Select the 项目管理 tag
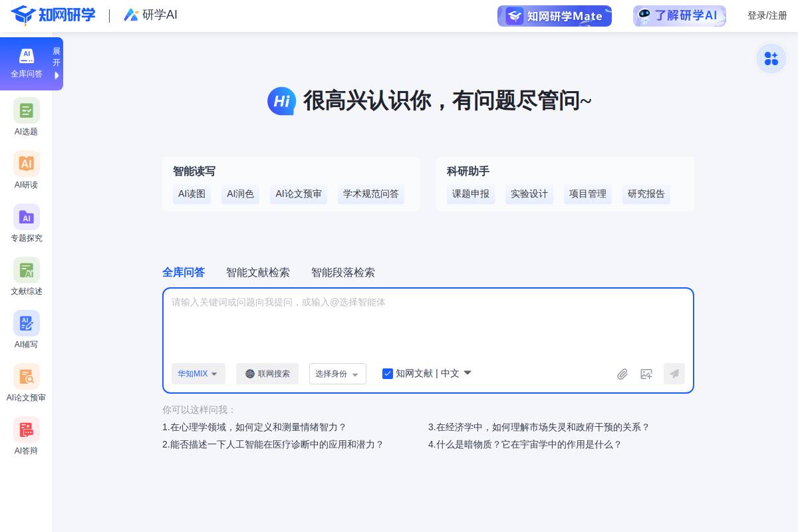Image resolution: width=798 pixels, height=532 pixels. (x=588, y=194)
